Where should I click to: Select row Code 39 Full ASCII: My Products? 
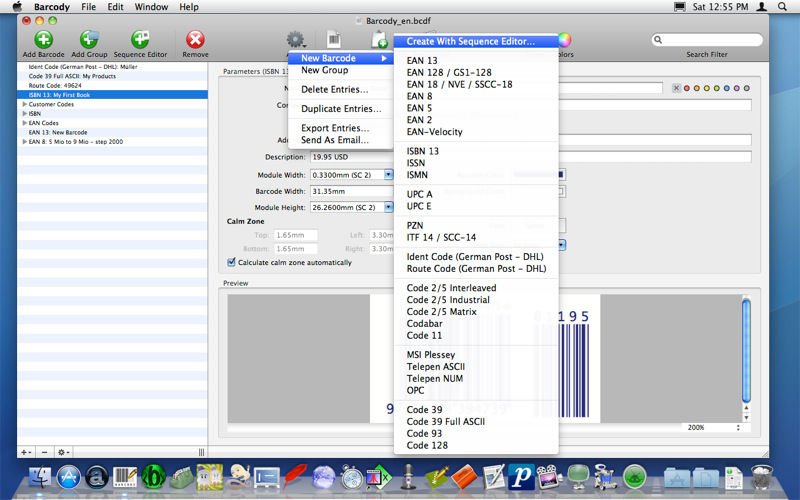(x=112, y=76)
